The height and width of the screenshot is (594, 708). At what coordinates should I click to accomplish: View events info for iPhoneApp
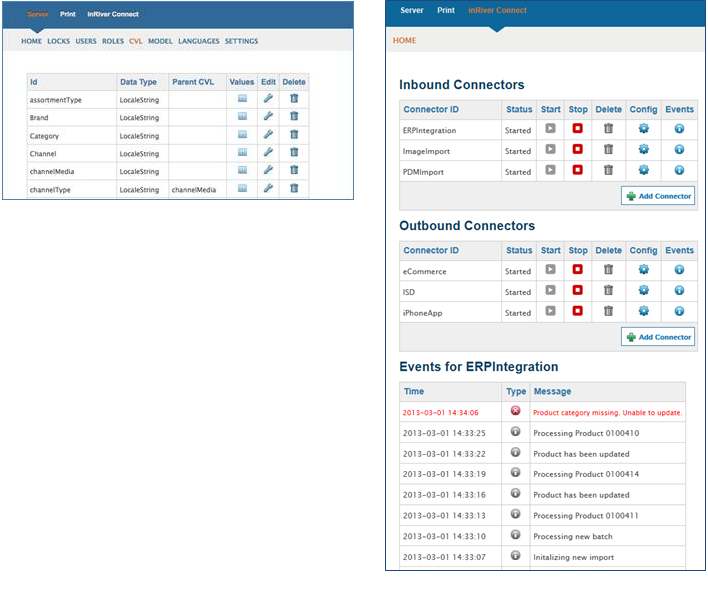pos(679,311)
